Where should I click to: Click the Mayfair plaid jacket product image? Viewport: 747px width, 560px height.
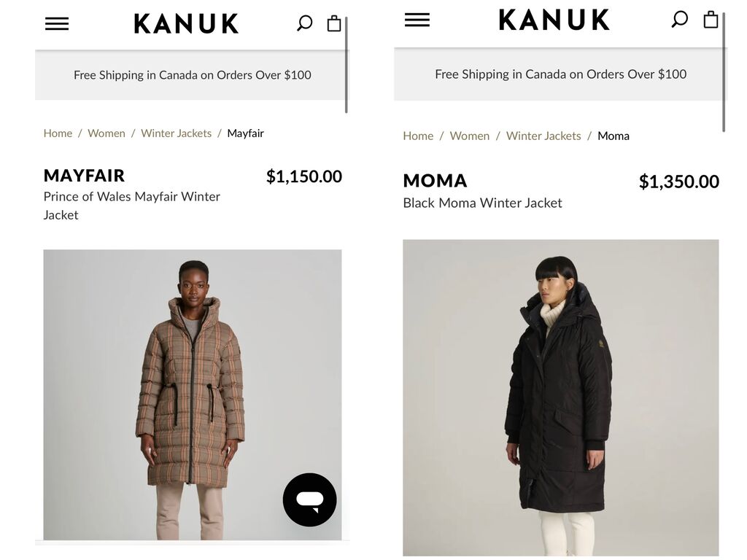(193, 394)
